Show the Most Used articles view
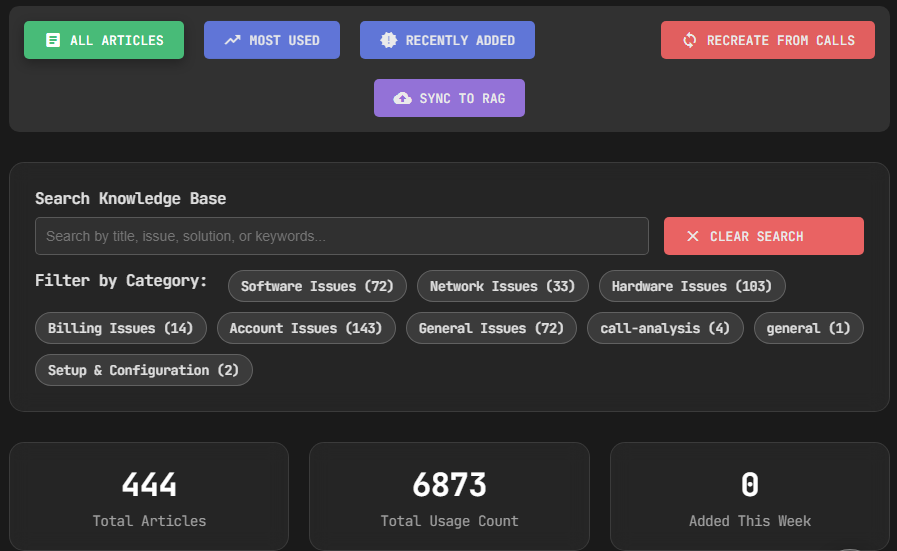The height and width of the screenshot is (551, 897). tap(272, 40)
